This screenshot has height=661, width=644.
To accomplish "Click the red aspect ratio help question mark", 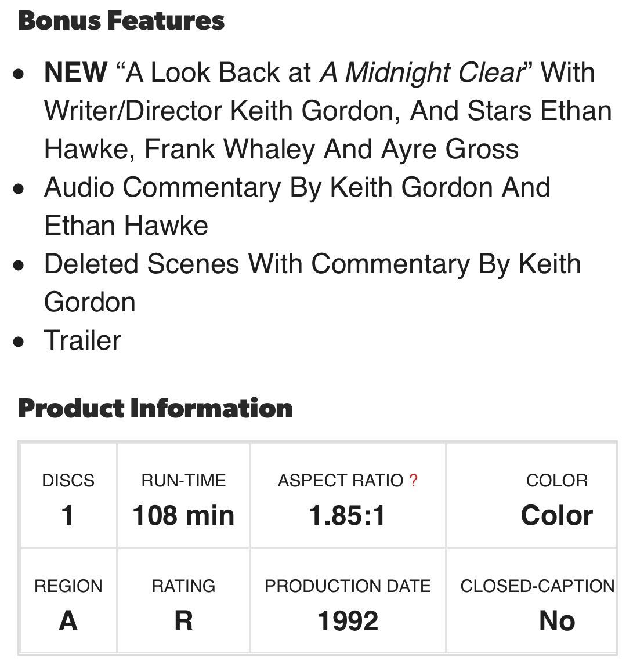I will coord(413,480).
